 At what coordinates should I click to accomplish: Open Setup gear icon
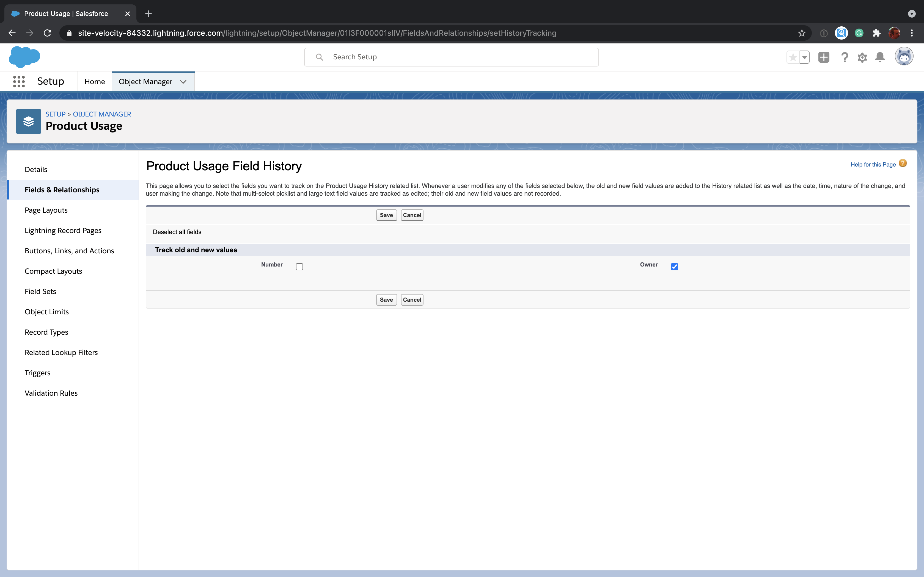click(x=862, y=57)
